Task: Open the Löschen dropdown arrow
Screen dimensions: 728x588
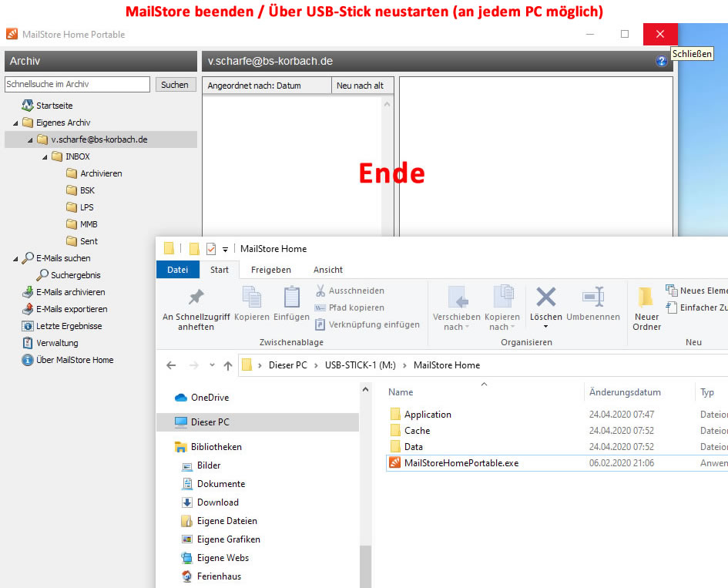Action: point(545,327)
